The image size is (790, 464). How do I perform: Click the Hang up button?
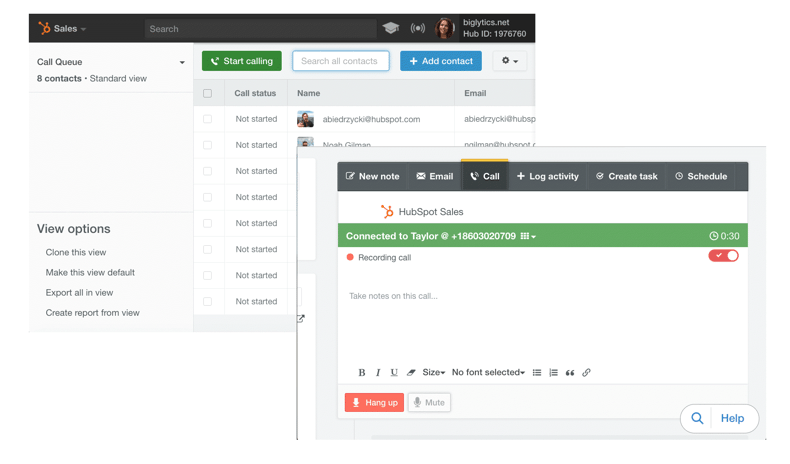[x=374, y=403]
